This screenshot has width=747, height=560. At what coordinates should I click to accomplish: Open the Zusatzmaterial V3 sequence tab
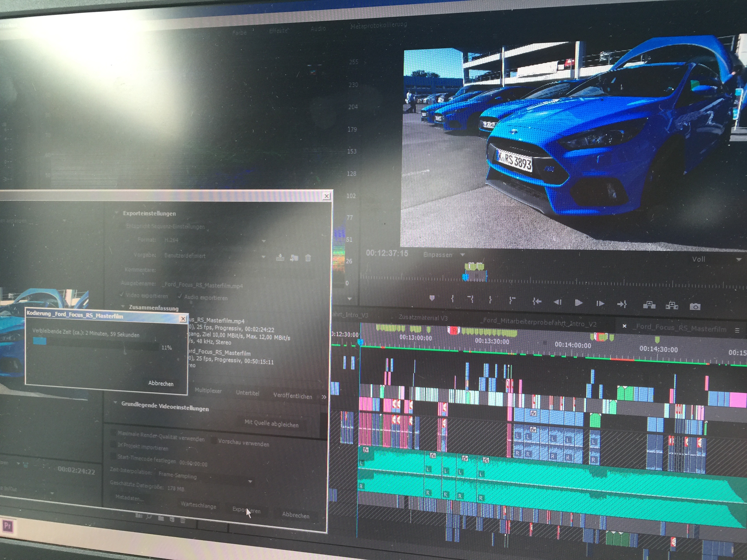tap(423, 318)
